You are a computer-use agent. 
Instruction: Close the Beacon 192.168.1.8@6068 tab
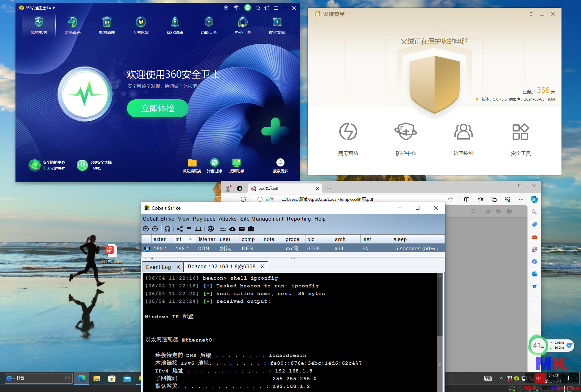[x=262, y=267]
